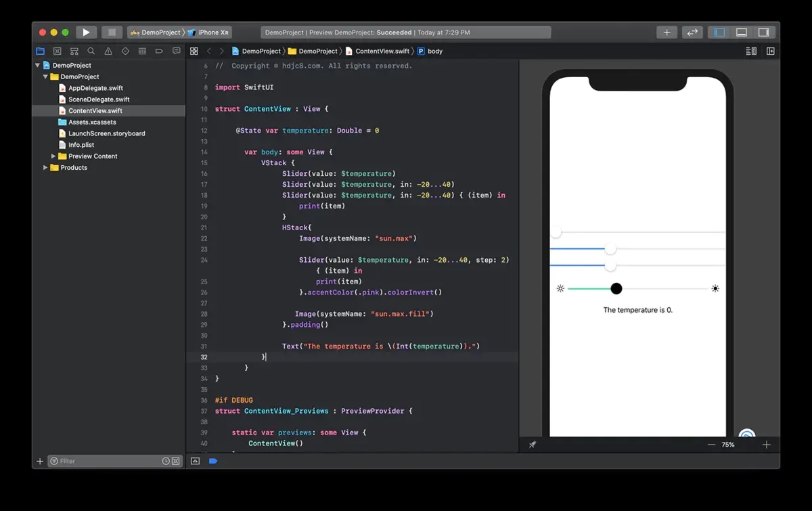812x511 pixels.
Task: Open the Report navigator speech-bubble icon
Action: coord(177,51)
